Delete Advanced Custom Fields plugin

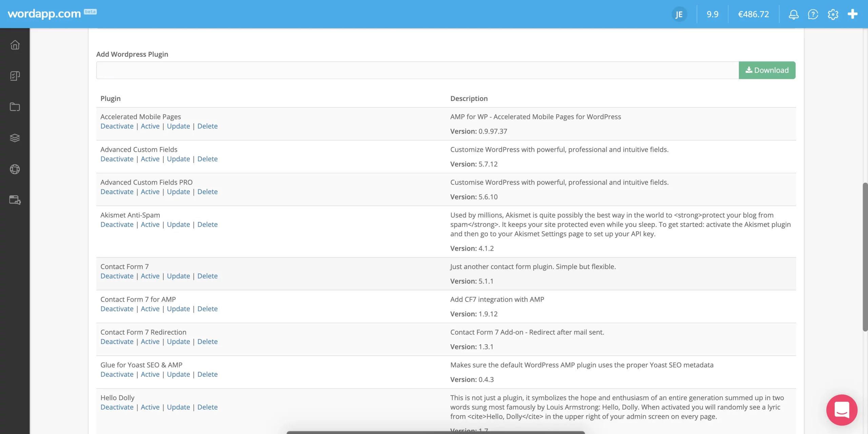pyautogui.click(x=208, y=159)
